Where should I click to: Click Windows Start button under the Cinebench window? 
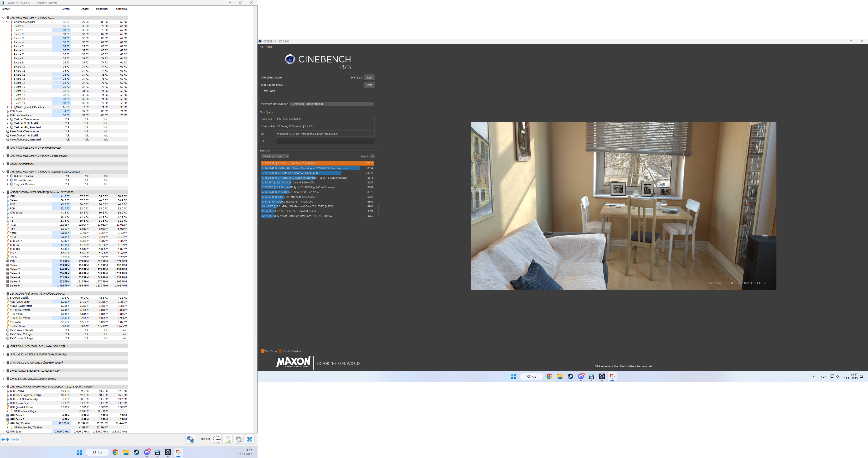coord(513,376)
